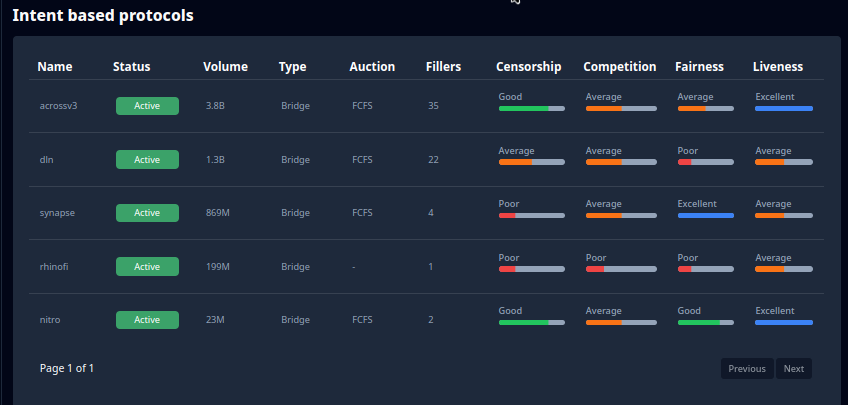Click the FCFS auction in dln row
848x405 pixels.
pyautogui.click(x=362, y=160)
